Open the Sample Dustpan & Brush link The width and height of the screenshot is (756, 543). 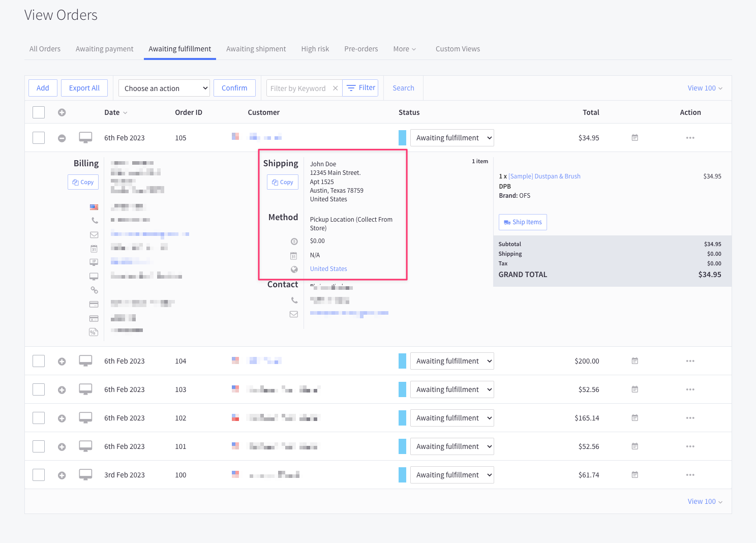[544, 176]
